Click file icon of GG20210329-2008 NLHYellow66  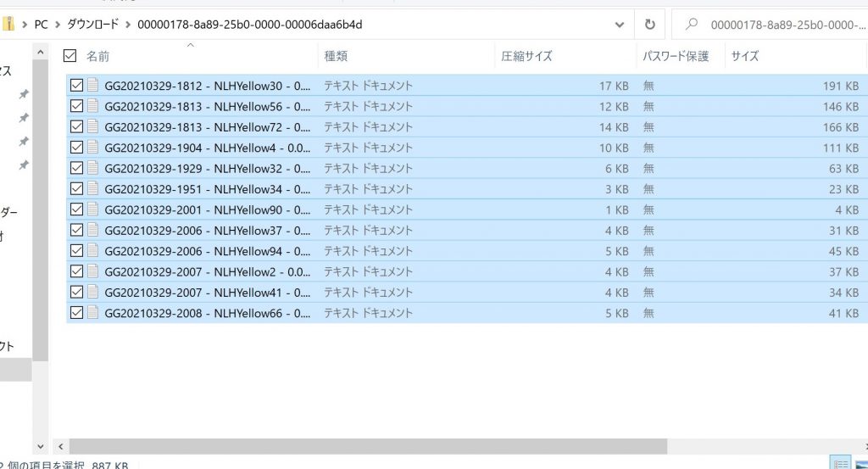[x=93, y=312]
